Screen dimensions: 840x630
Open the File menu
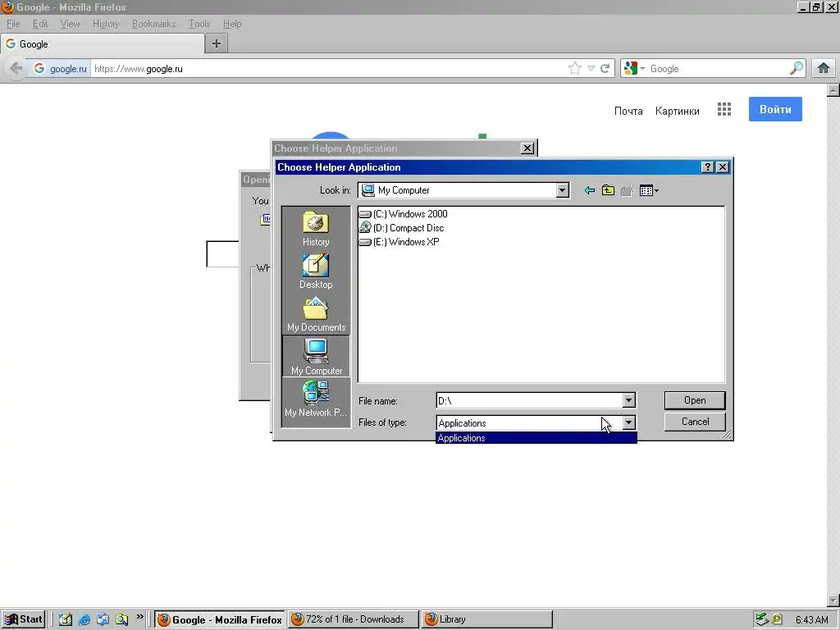click(13, 24)
